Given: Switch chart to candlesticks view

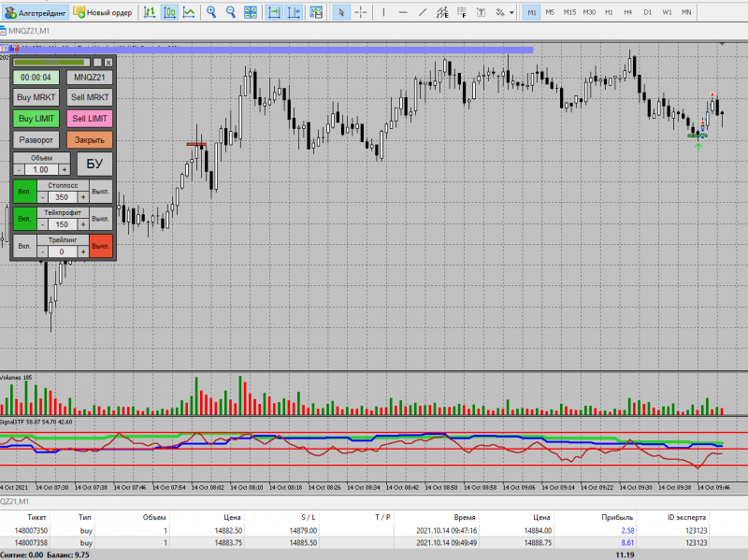Looking at the screenshot, I should (x=169, y=12).
